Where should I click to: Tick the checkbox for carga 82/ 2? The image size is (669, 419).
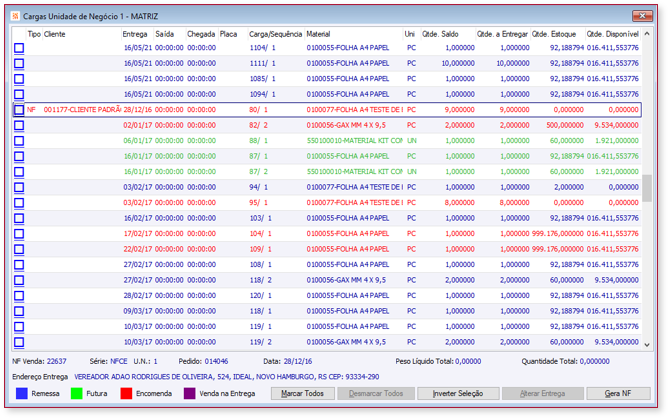tap(19, 125)
